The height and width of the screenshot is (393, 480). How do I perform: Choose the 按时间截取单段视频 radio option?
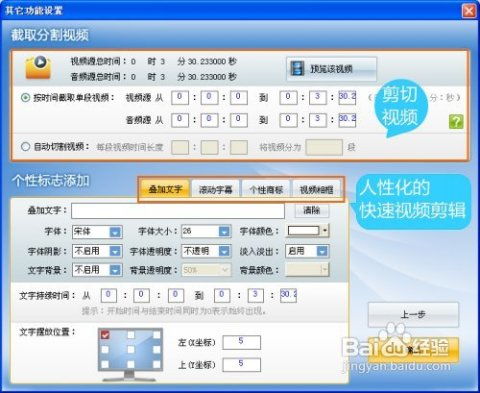click(x=26, y=98)
